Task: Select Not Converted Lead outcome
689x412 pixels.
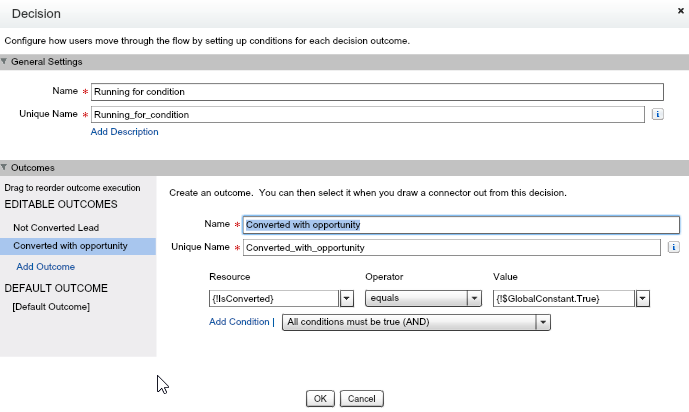Action: [56, 228]
